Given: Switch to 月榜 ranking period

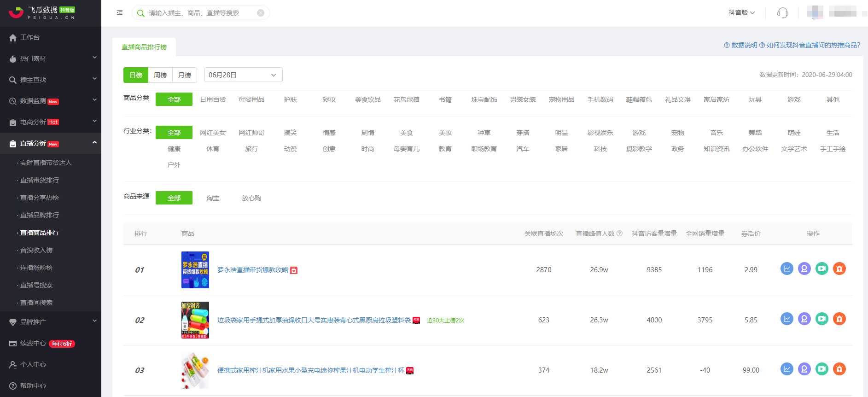Looking at the screenshot, I should click(x=185, y=75).
